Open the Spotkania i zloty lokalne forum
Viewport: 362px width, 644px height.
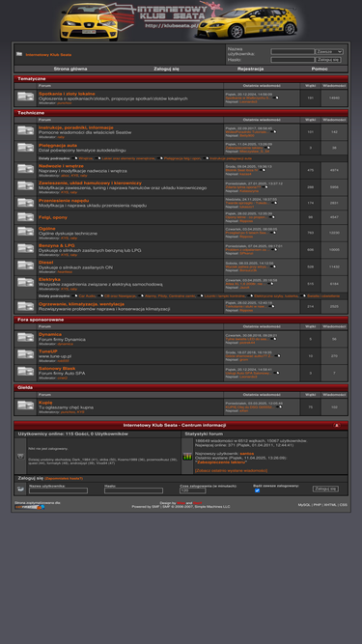pos(67,94)
